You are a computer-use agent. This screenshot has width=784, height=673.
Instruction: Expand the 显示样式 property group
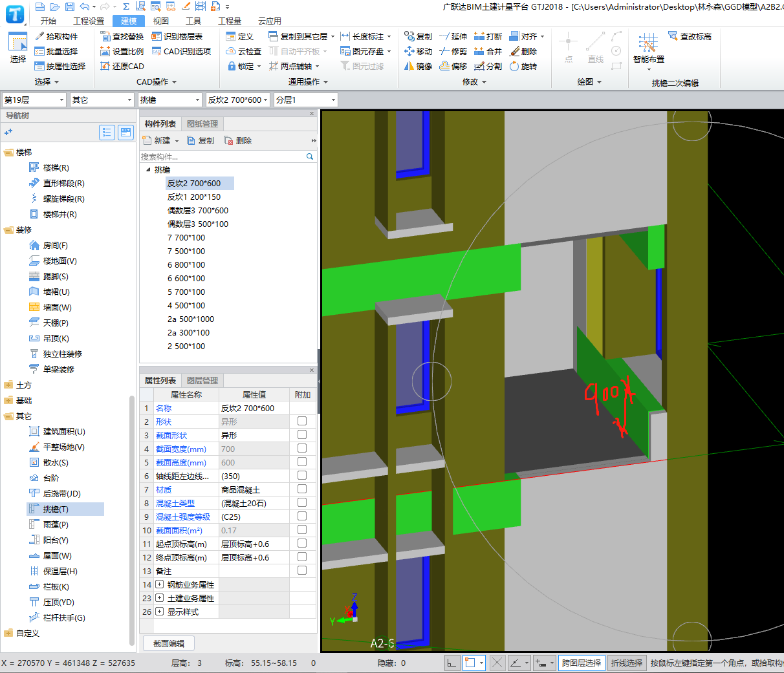(159, 612)
